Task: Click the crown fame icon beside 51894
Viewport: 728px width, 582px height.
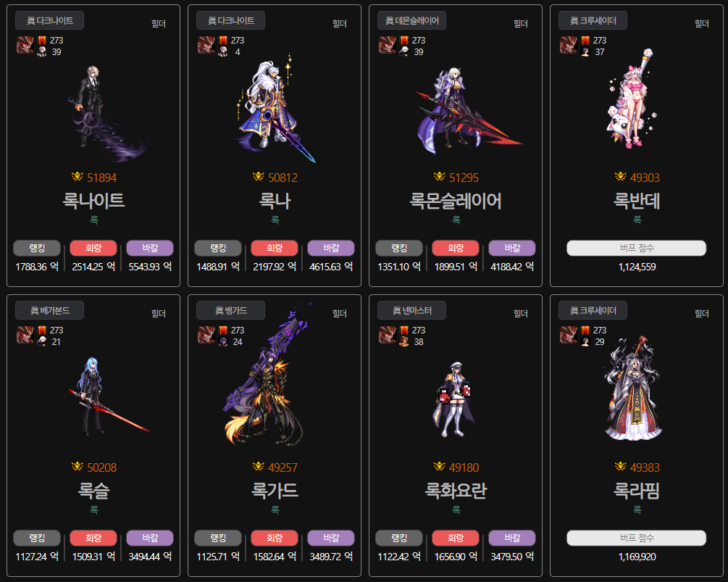Action: [x=77, y=177]
